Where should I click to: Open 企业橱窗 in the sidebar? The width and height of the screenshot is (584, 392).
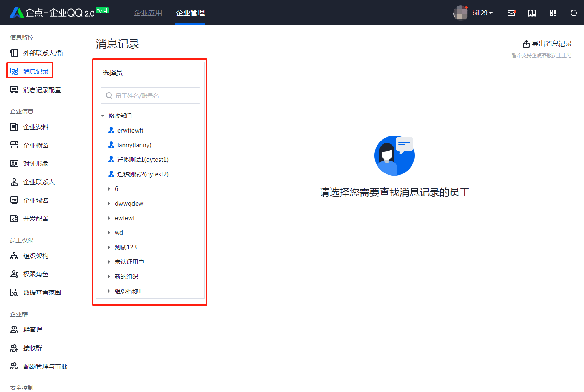[36, 145]
